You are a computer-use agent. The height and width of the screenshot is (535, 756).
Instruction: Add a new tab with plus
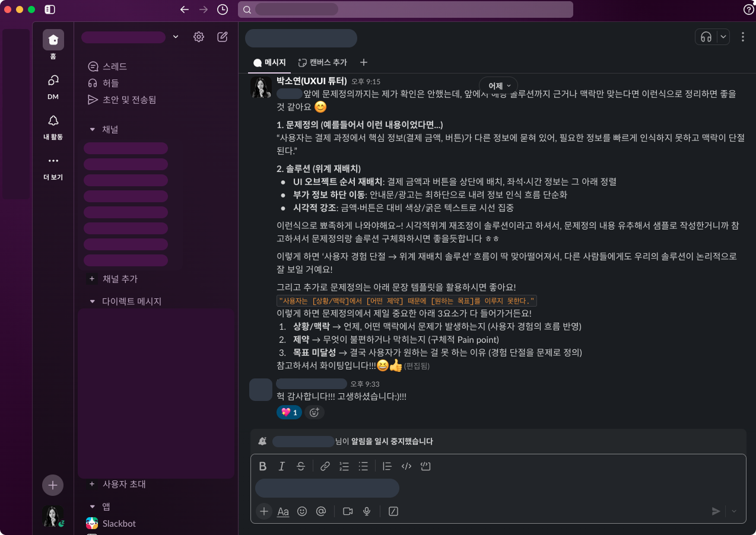[x=364, y=62]
